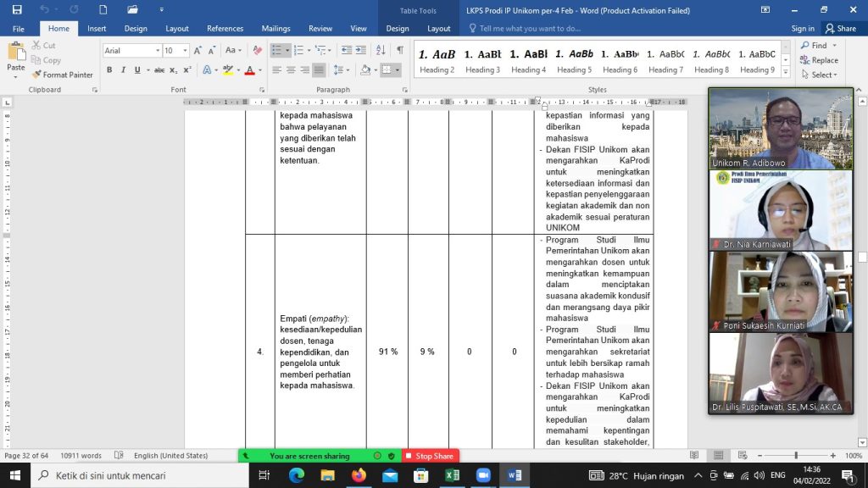Apply the red font color

click(x=250, y=69)
